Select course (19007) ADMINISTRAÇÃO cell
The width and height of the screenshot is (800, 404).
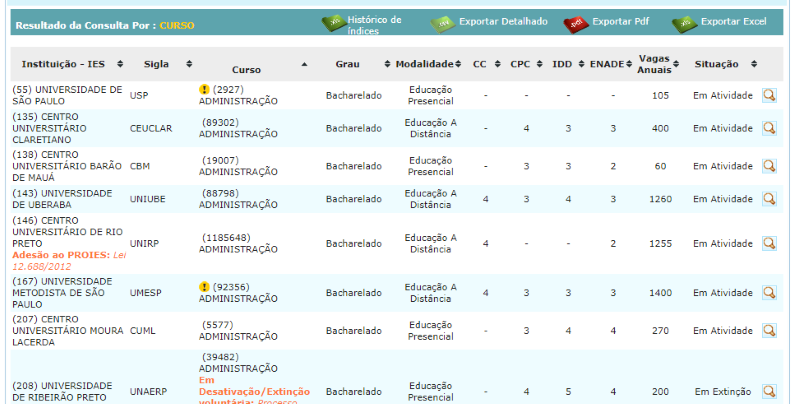(238, 166)
